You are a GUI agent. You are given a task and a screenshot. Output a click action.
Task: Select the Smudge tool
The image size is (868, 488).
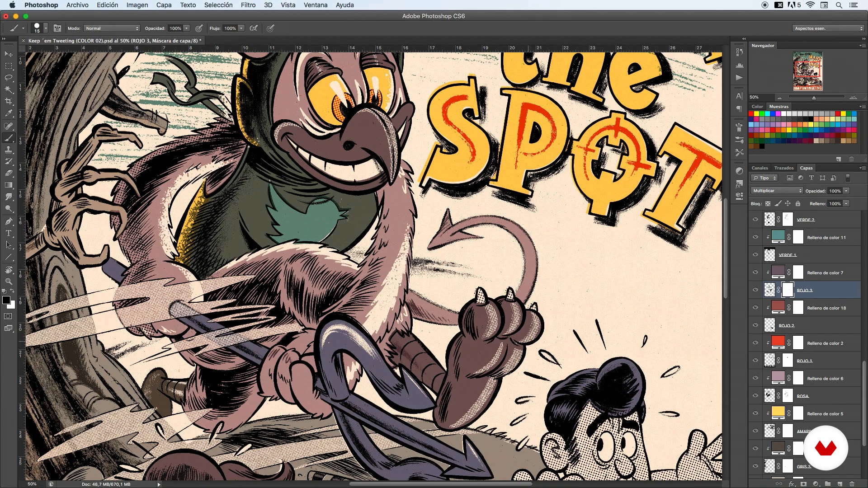(9, 197)
